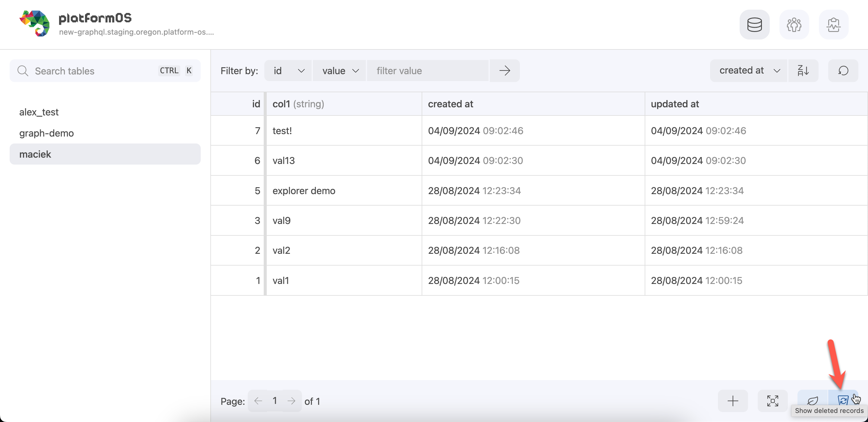Apply the filter with the arrow button

click(505, 71)
